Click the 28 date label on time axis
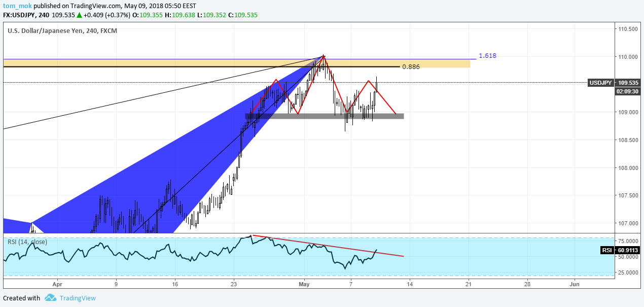Image resolution: width=644 pixels, height=307 pixels. point(527,283)
